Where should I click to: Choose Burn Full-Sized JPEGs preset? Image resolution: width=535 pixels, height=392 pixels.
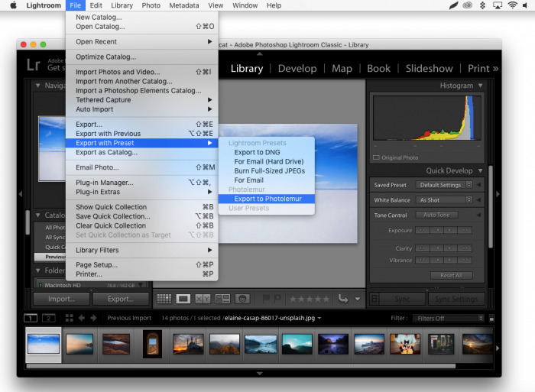(267, 170)
